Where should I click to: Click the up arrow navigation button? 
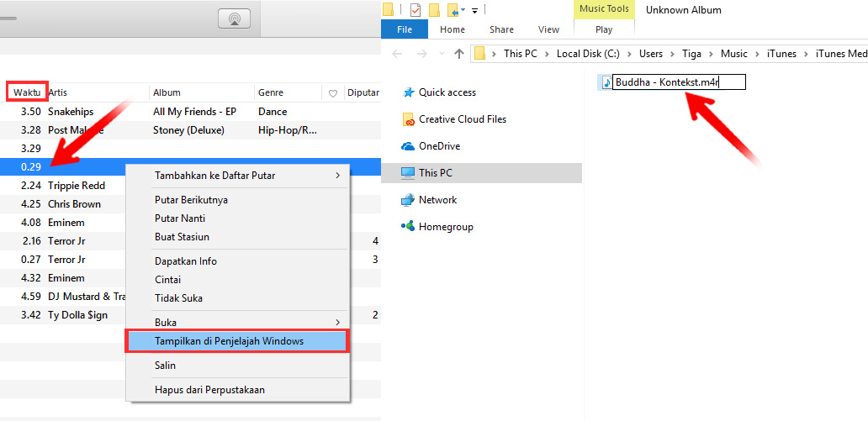click(x=458, y=54)
